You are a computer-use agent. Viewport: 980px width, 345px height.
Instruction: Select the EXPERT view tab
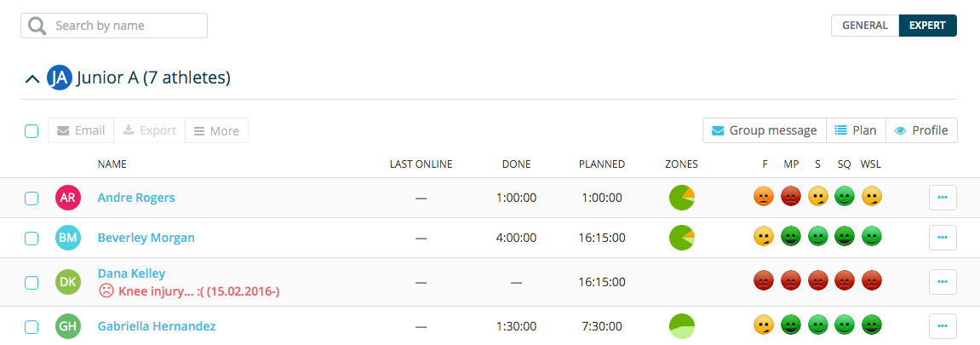927,26
